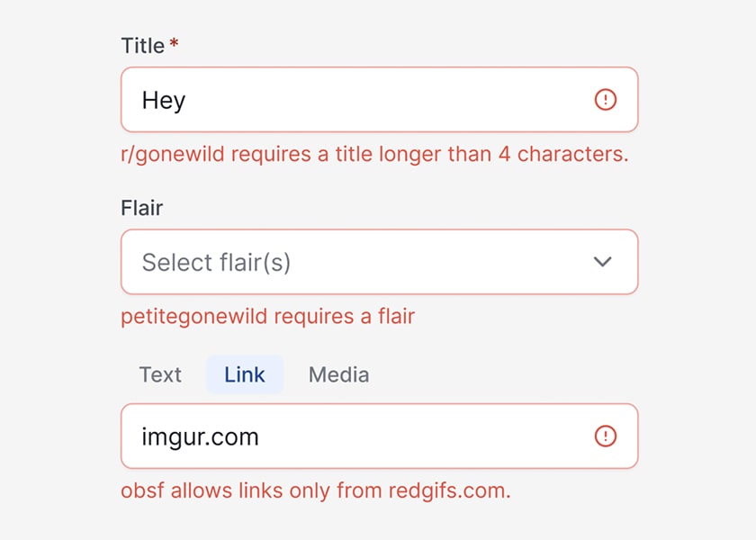Click the 'imgur.com' text in link box
The image size is (756, 540).
click(200, 437)
